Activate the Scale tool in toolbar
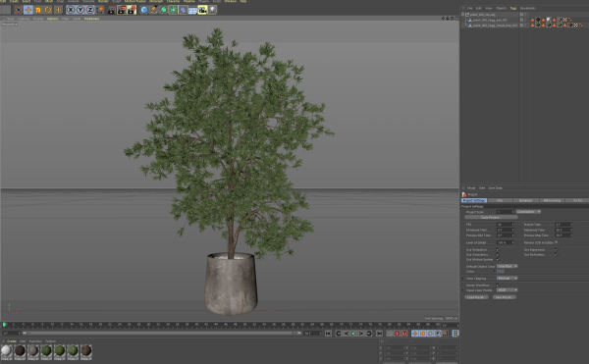The height and width of the screenshot is (364, 589). coord(38,10)
